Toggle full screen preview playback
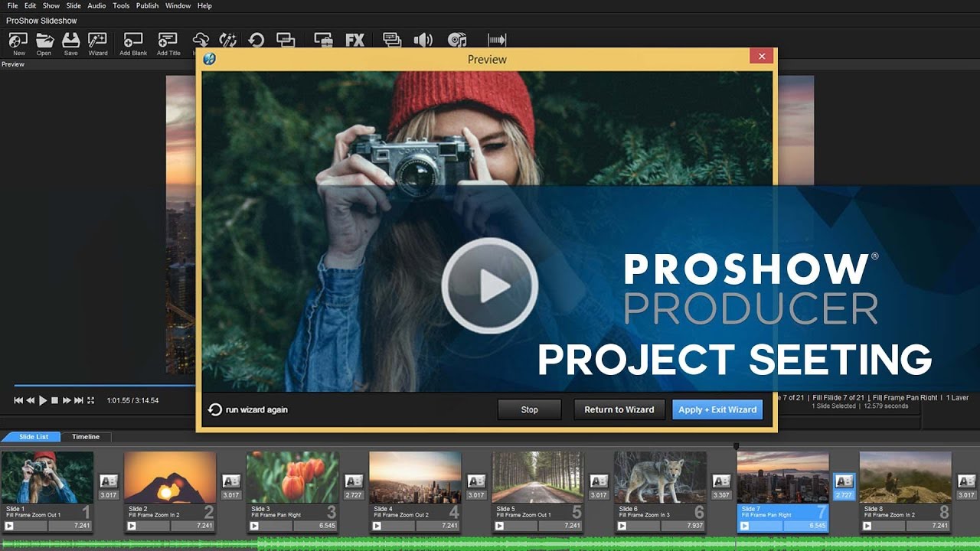The image size is (980, 551). tap(90, 400)
